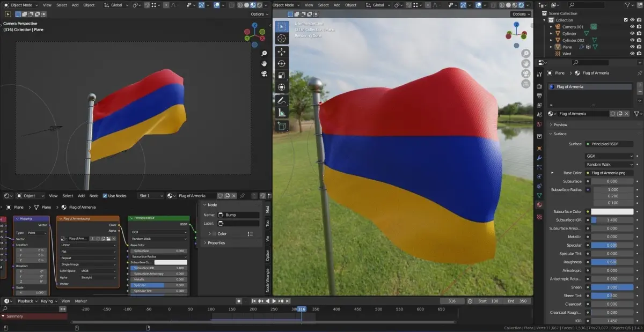
Task: Open GGX distribution dropdown in Properties
Action: [x=609, y=156]
